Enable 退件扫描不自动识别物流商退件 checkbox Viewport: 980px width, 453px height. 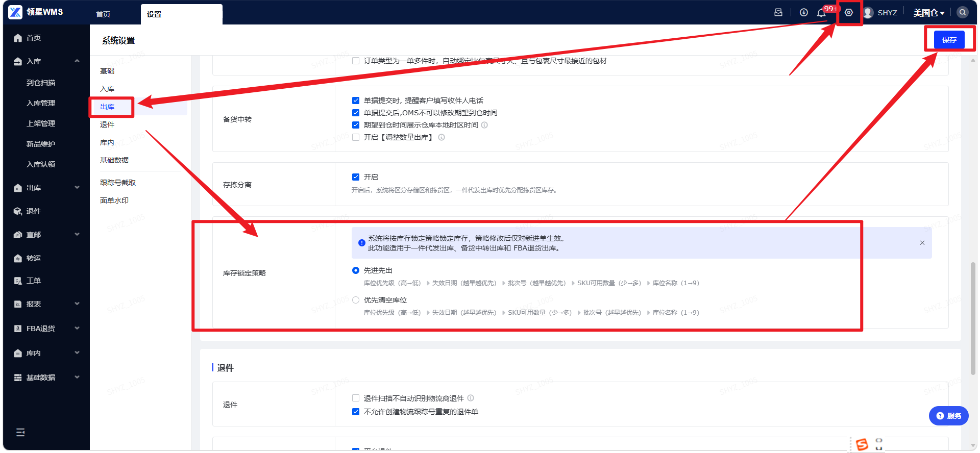(356, 398)
